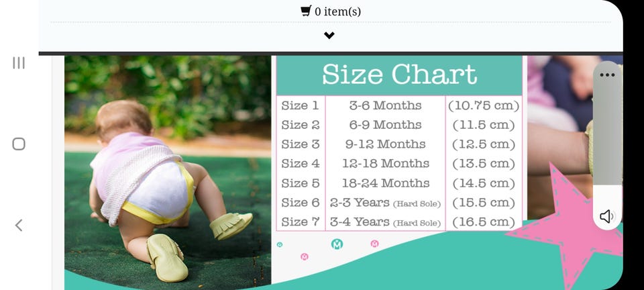Expand the header with the down chevron
This screenshot has width=644, height=290.
pyautogui.click(x=329, y=36)
